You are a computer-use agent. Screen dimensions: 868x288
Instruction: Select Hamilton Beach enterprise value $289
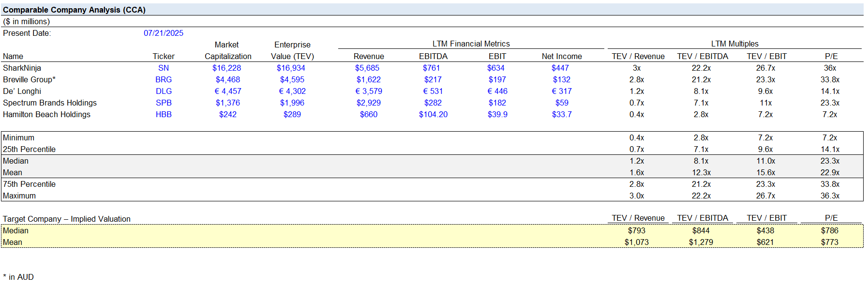(292, 114)
